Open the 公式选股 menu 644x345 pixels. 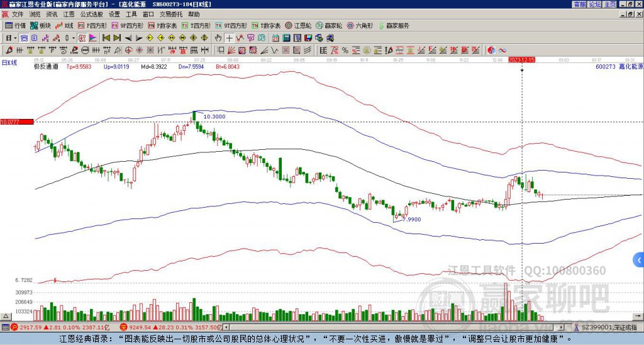point(92,14)
